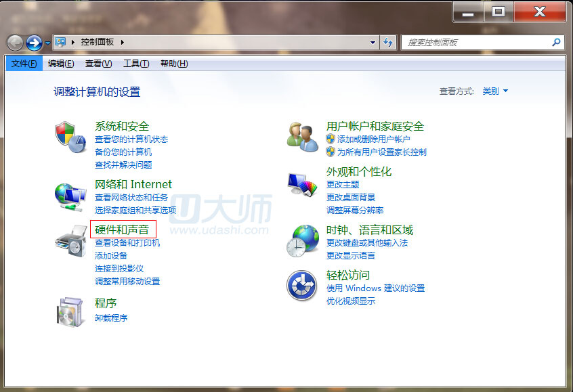Open the 类别 view-by dropdown
Viewport: 573px width, 392px height.
point(495,91)
